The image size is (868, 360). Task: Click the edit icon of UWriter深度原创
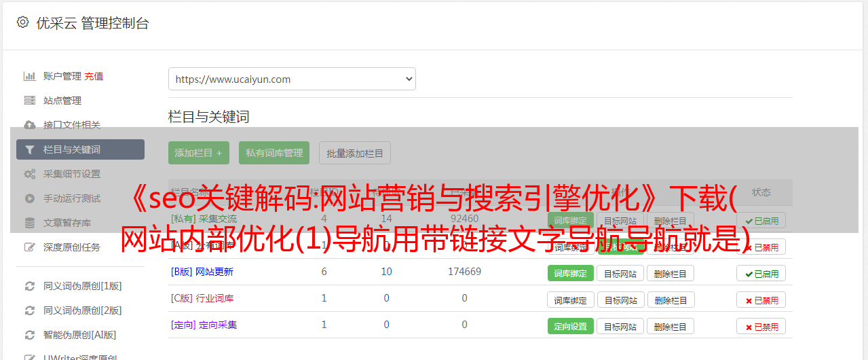pos(29,357)
